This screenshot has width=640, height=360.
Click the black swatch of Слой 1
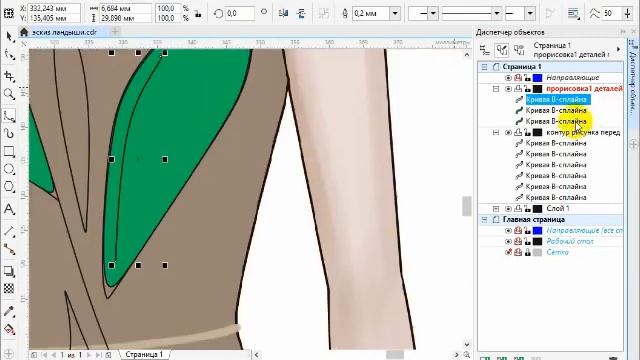pyautogui.click(x=538, y=209)
